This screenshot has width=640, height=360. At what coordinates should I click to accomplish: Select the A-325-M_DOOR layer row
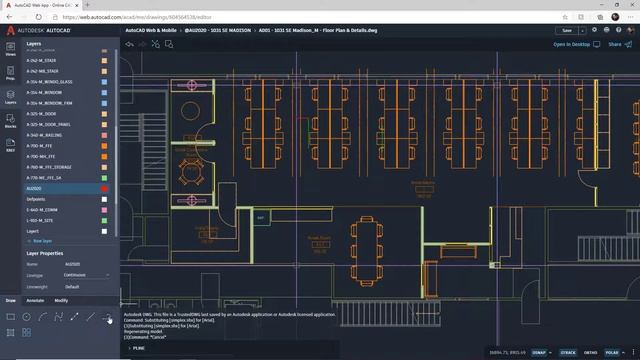[67, 114]
